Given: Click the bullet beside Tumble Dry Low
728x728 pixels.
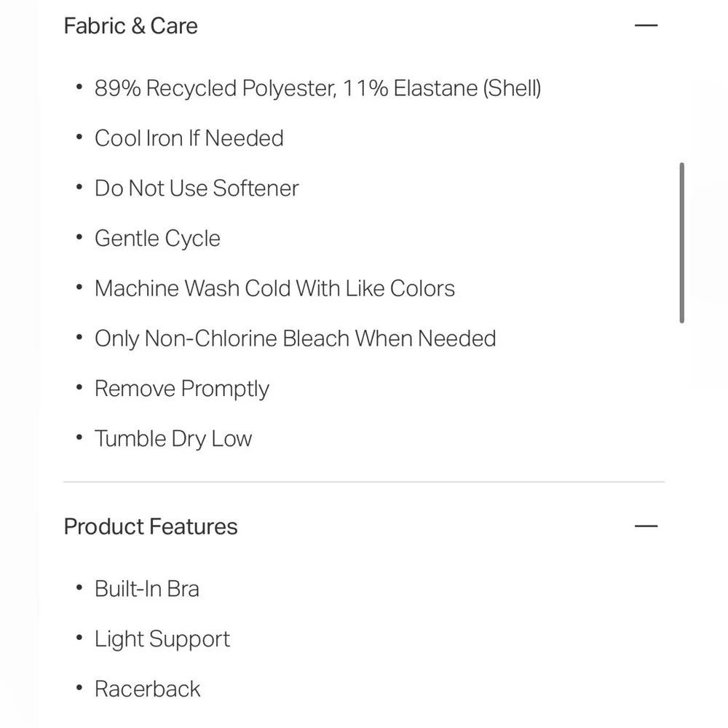Looking at the screenshot, I should point(79,439).
